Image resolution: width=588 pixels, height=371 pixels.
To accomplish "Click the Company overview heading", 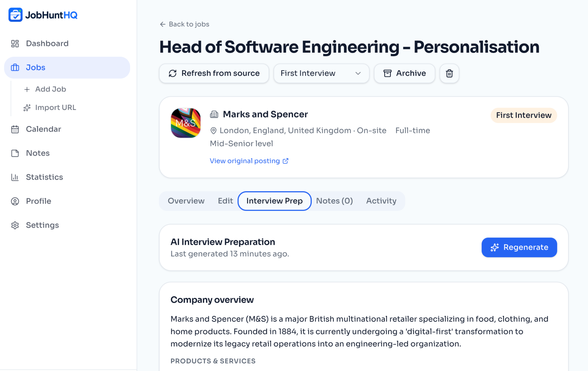I will point(212,300).
